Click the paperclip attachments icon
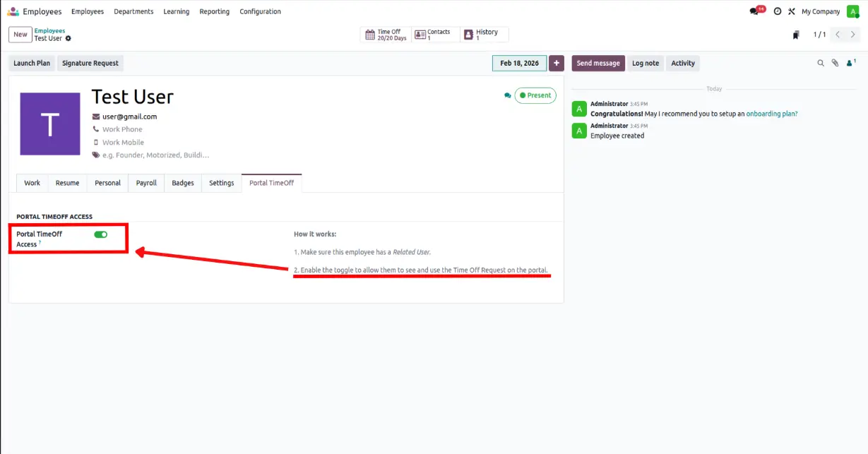The height and width of the screenshot is (454, 868). (835, 63)
